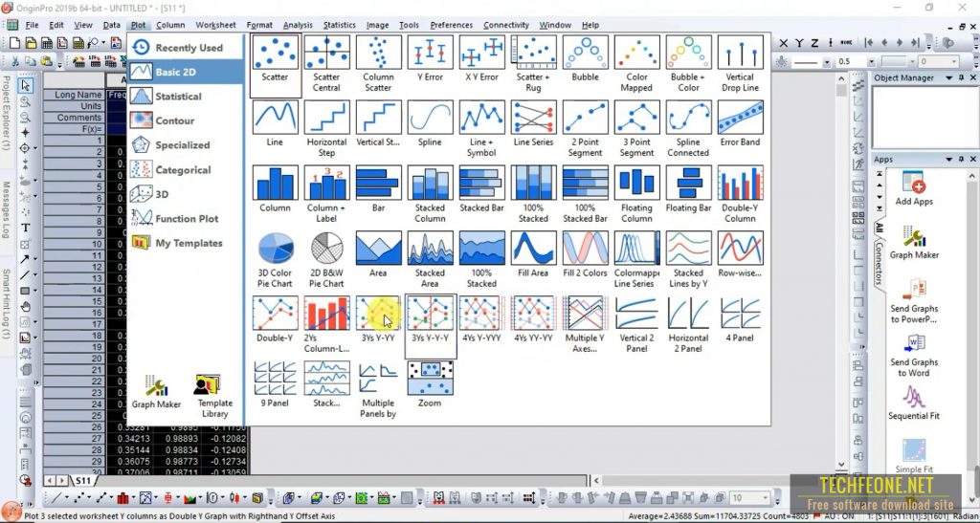Pick the Line + Symbol plot
The height and width of the screenshot is (523, 980).
481,127
